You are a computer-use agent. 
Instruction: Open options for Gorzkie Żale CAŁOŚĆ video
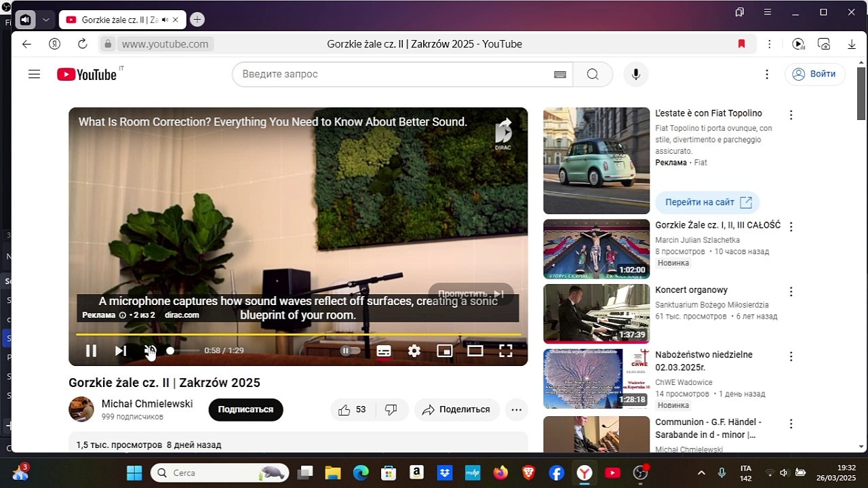pyautogui.click(x=791, y=226)
